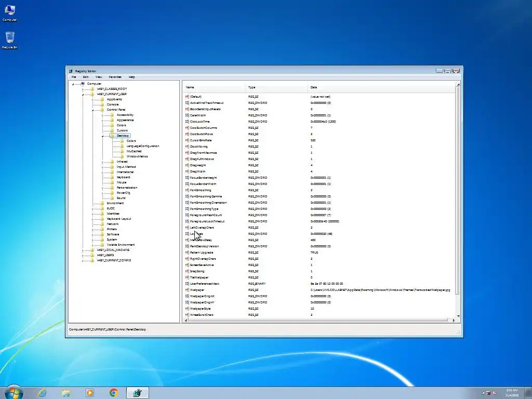Click the right arrow of horizontal scrollbar
532x399 pixels.
454,320
